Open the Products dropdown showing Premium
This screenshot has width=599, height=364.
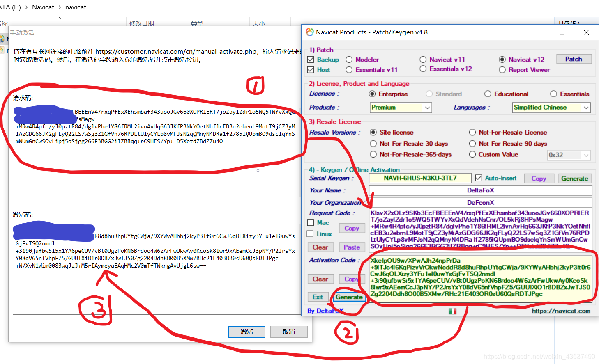401,108
